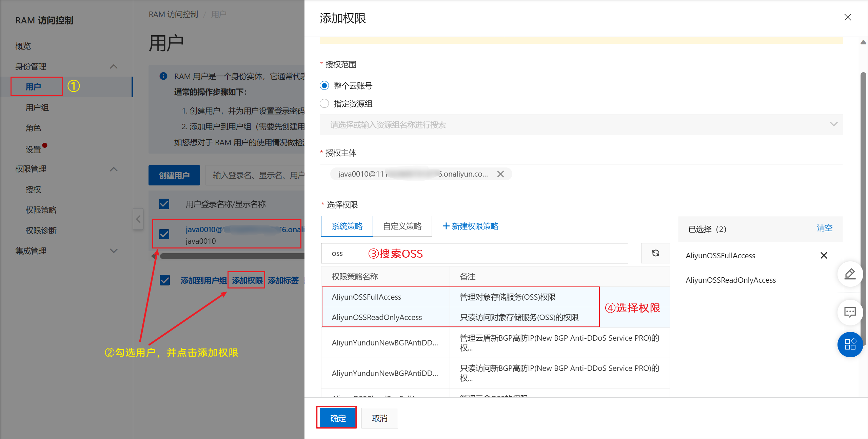868x439 pixels.
Task: Uncheck the java0010 user row checkbox
Action: (x=164, y=234)
